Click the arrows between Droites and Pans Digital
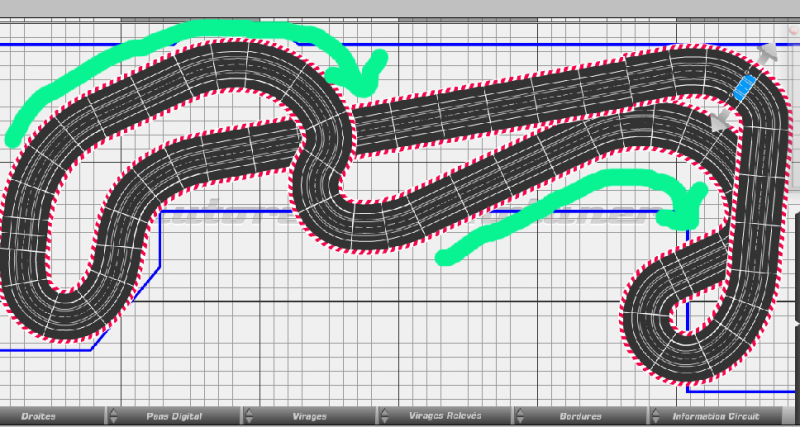The image size is (800, 427). (113, 416)
